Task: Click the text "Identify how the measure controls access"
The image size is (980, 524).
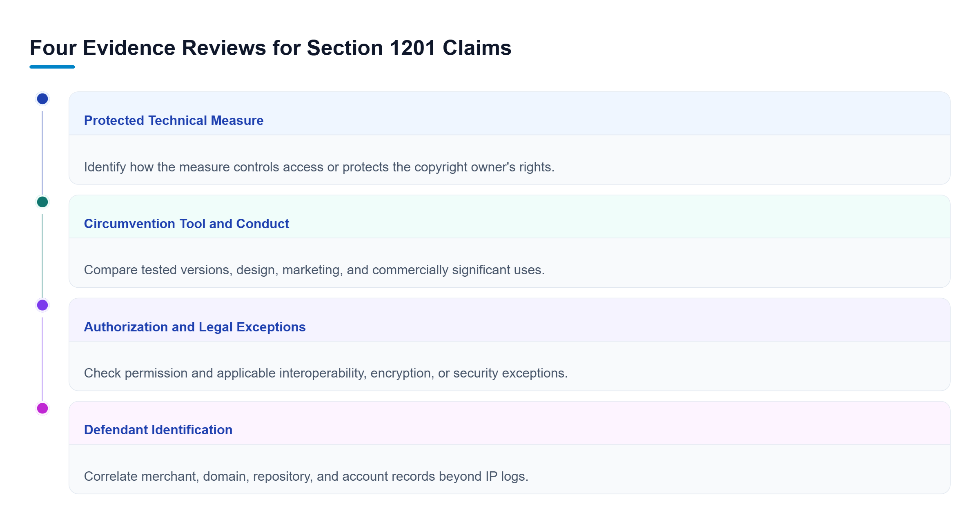Action: pyautogui.click(x=203, y=167)
